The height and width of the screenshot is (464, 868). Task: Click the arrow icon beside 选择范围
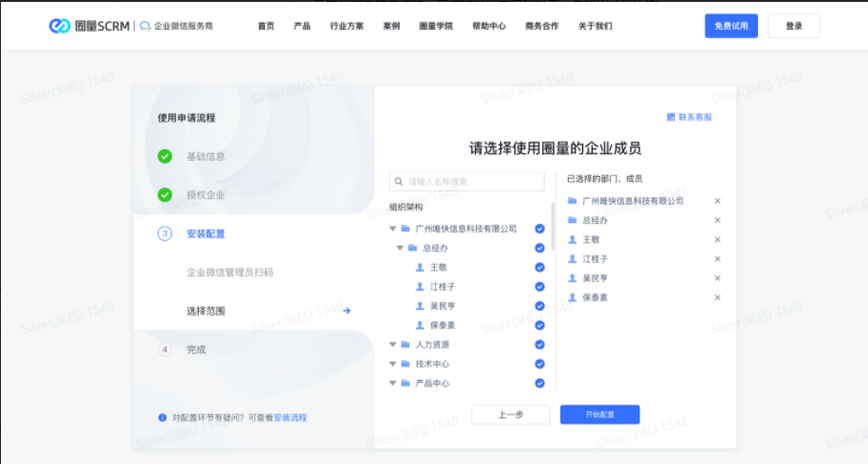point(347,311)
